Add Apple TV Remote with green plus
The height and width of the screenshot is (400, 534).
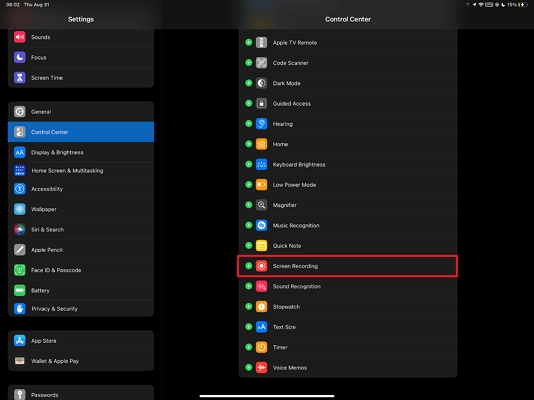tap(249, 43)
